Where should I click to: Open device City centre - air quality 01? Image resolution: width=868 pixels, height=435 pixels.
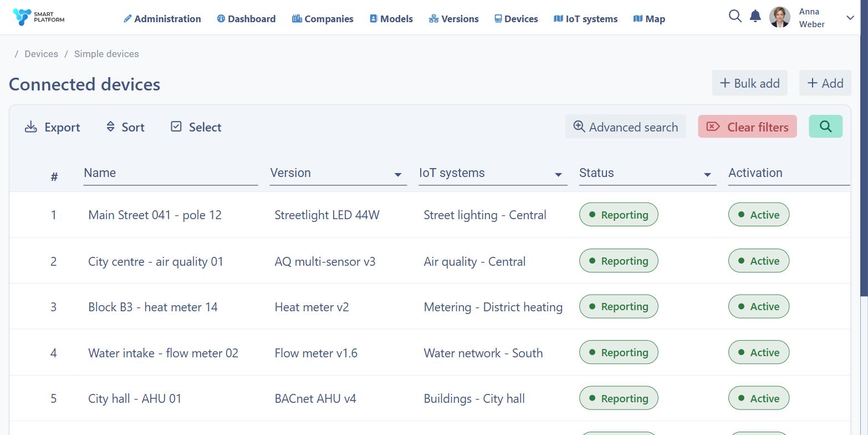pyautogui.click(x=156, y=261)
